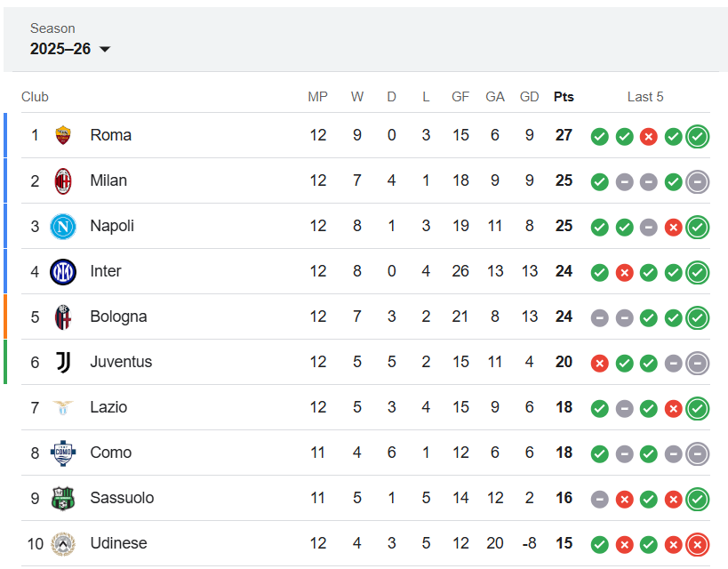
Task: Click the Bologna club crest
Action: [63, 317]
